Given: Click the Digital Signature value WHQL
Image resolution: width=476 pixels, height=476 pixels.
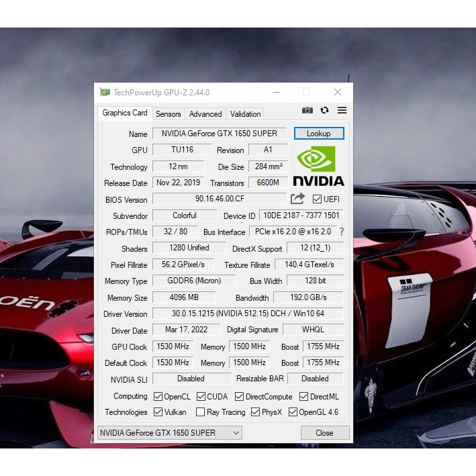Looking at the screenshot, I should pyautogui.click(x=314, y=330).
